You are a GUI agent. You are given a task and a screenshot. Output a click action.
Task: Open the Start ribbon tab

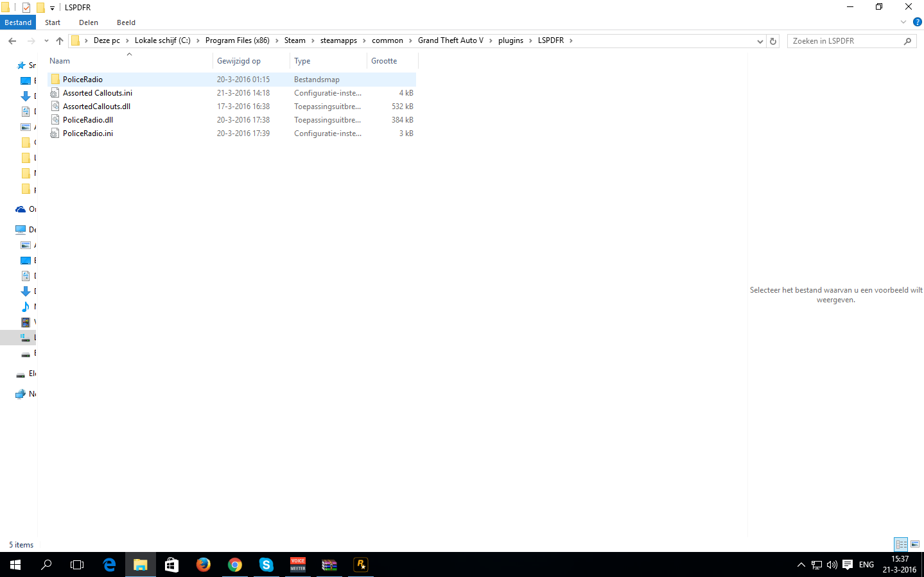[x=53, y=22]
